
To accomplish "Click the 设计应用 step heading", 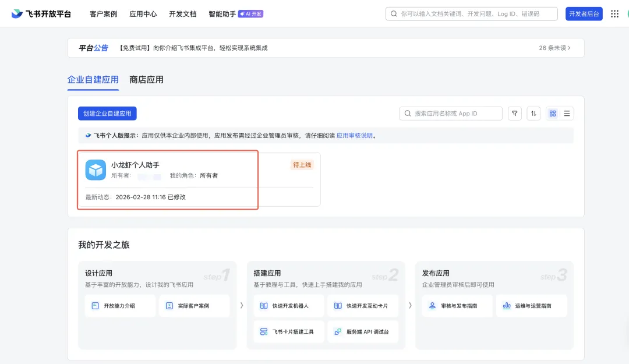I will 98,273.
